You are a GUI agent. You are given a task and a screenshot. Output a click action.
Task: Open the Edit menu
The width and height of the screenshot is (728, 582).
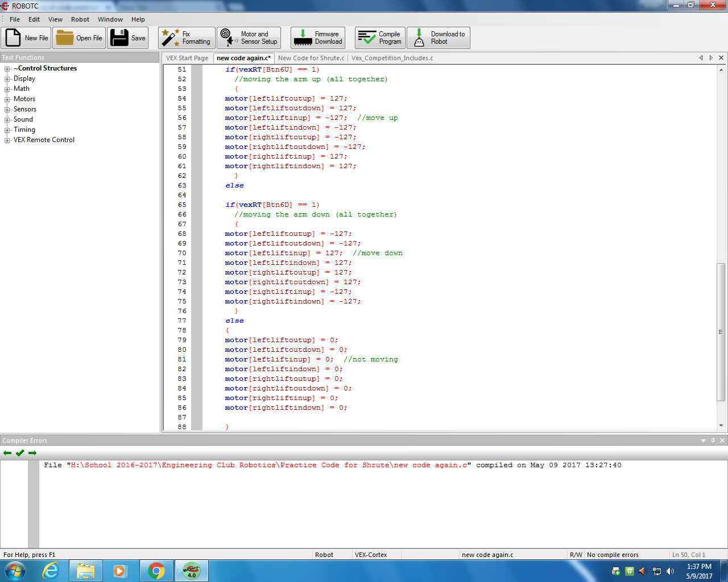[34, 19]
